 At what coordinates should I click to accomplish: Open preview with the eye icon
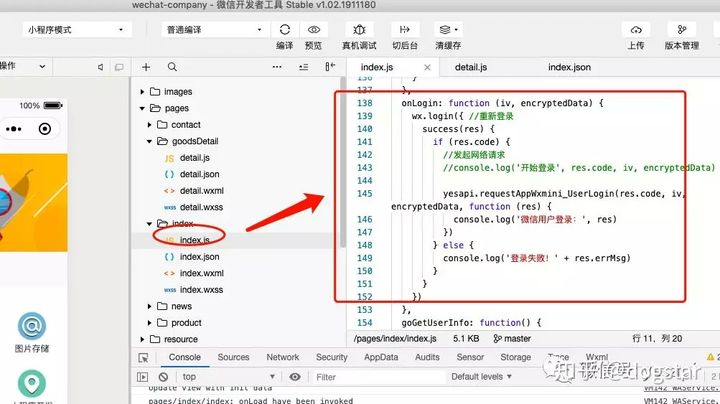[314, 30]
